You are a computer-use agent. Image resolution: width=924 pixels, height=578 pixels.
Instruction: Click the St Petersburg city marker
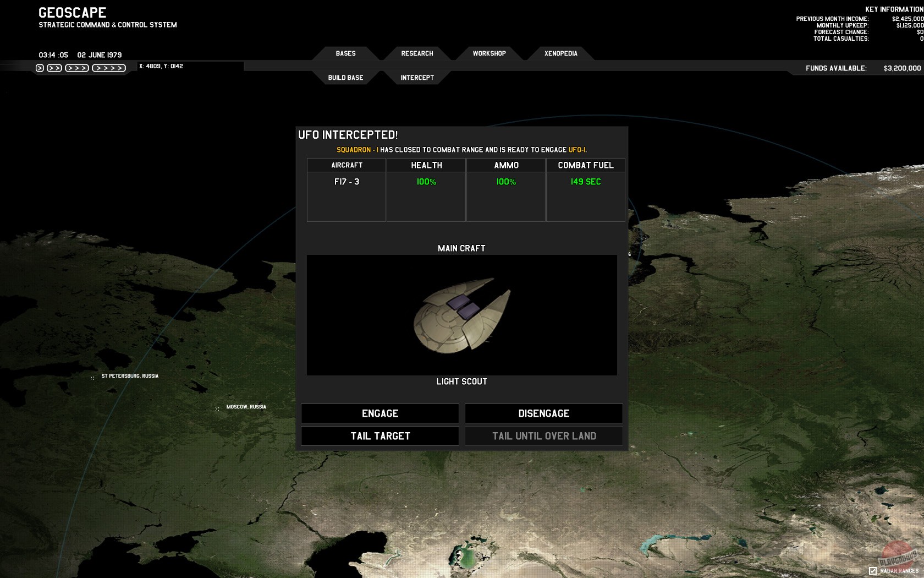(92, 378)
